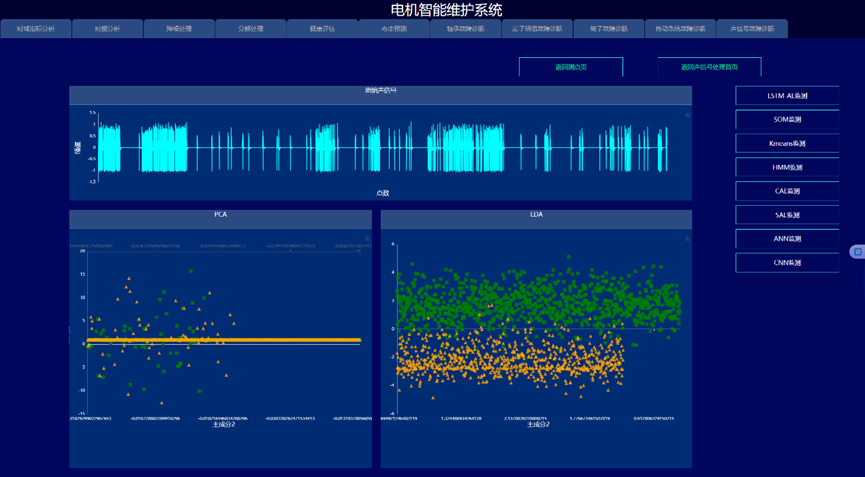The height and width of the screenshot is (477, 865).
Task: Go to the 寿命预测 tab
Action: point(394,29)
